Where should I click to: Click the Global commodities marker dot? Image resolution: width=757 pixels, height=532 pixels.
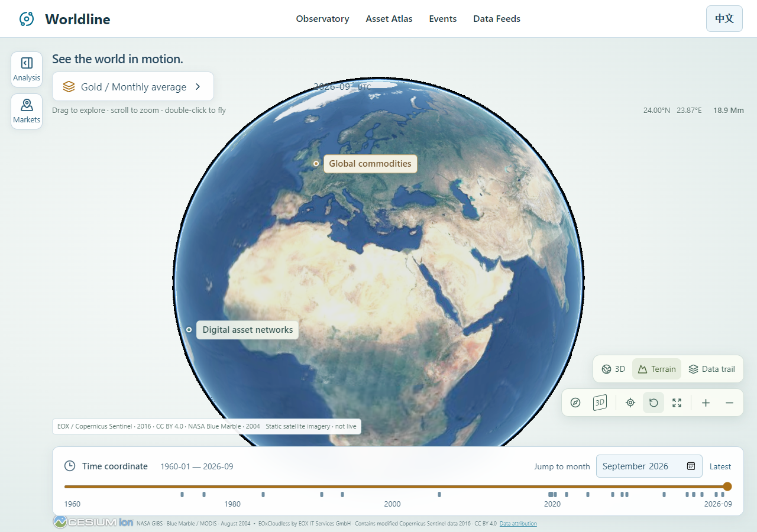click(x=316, y=164)
